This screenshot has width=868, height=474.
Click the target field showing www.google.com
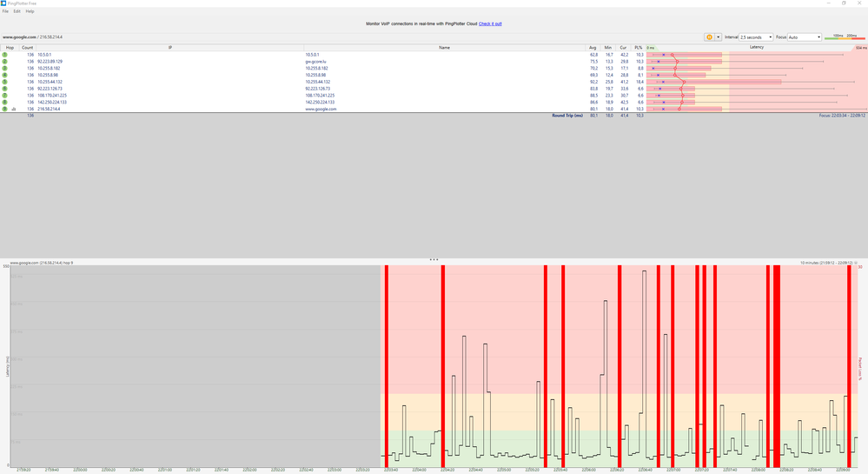click(33, 37)
